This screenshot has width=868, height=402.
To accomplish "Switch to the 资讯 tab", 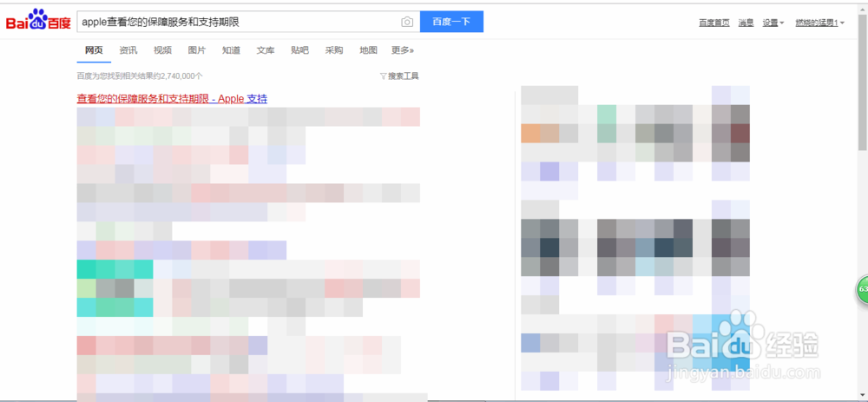I will pos(128,50).
